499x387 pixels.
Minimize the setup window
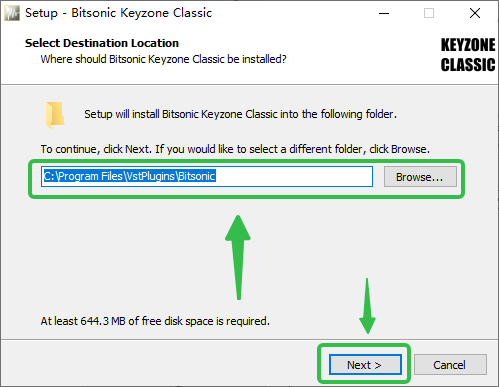[384, 13]
